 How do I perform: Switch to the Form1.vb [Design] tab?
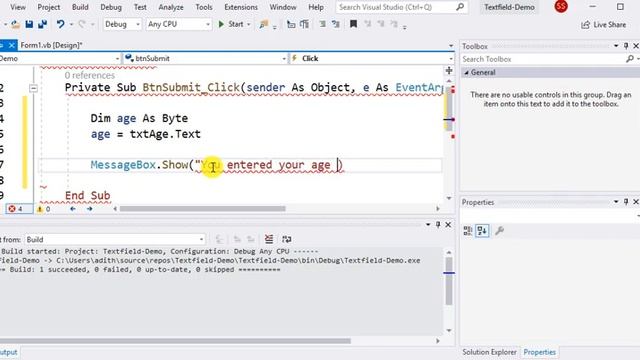pyautogui.click(x=51, y=45)
